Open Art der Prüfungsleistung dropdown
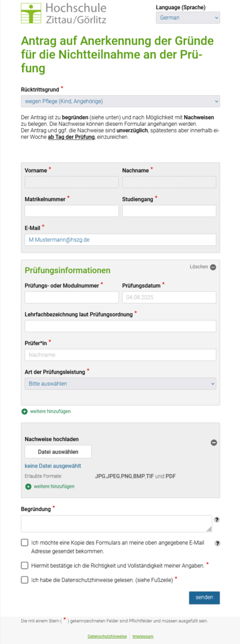 [121, 383]
